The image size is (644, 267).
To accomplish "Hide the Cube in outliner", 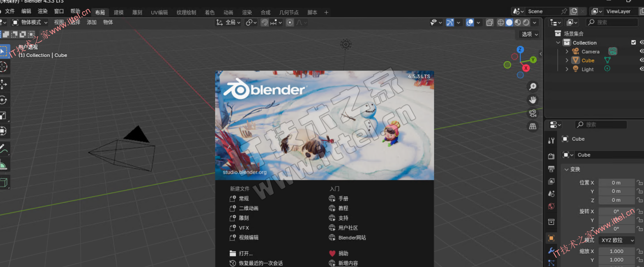I will 642,60.
